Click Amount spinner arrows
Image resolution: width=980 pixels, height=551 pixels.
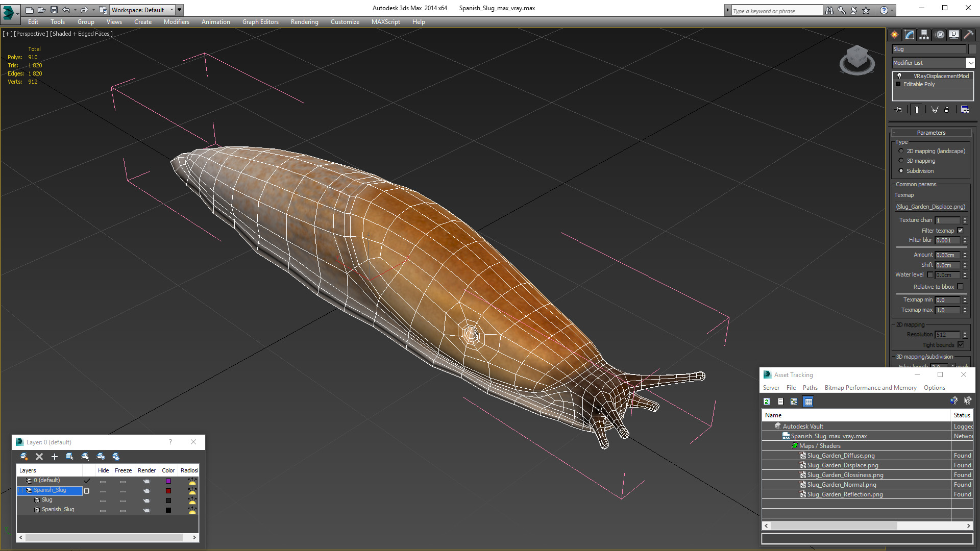tap(965, 255)
